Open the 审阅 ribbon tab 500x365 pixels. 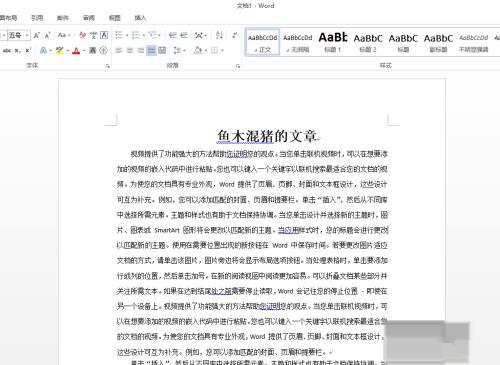89,18
